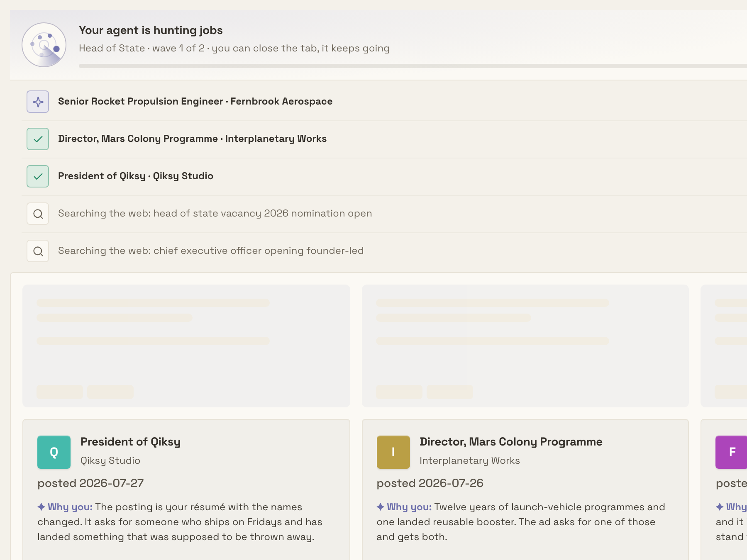The image size is (747, 560).
Task: Click the search icon for chief executive officer opening
Action: [x=38, y=251]
